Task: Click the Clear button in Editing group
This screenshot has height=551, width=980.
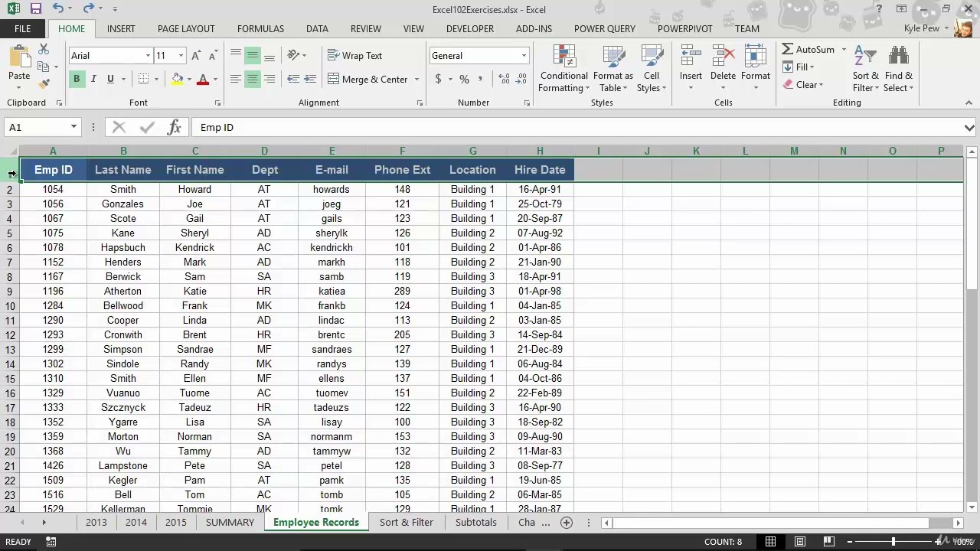Action: point(802,84)
